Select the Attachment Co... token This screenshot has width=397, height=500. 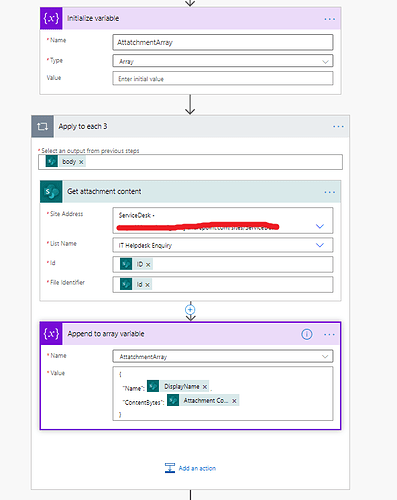click(x=203, y=400)
